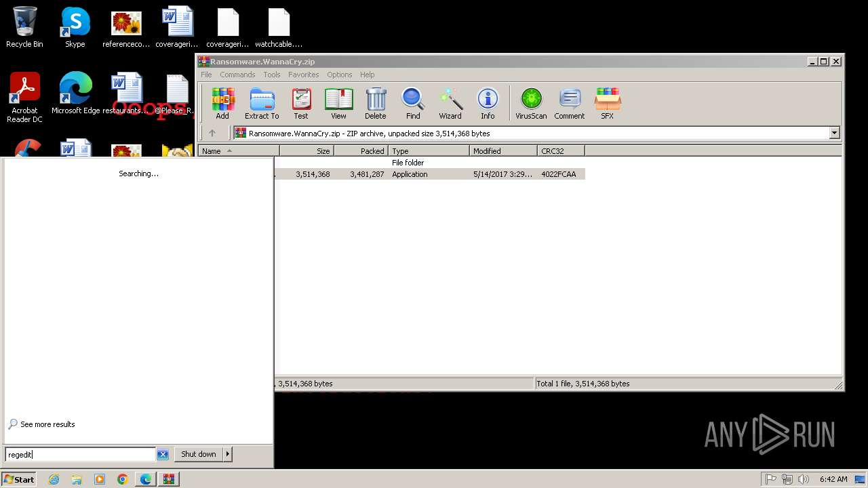Viewport: 868px width, 488px height.
Task: Select the referenceco image file on desktop
Action: tap(126, 28)
